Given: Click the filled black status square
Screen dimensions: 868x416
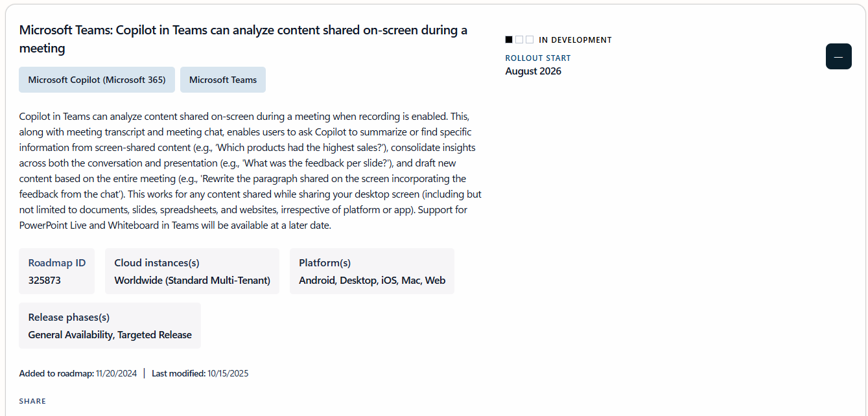Looking at the screenshot, I should (x=509, y=40).
